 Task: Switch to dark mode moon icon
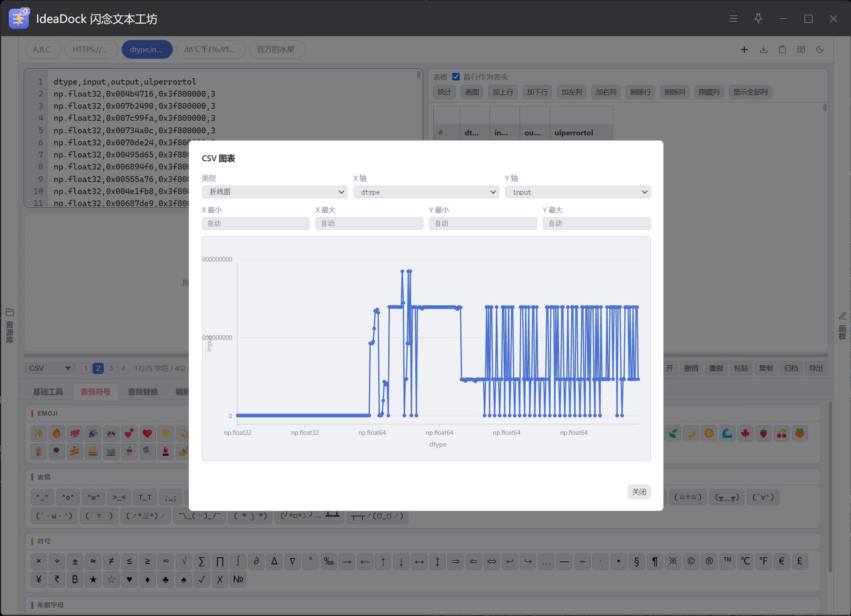pyautogui.click(x=820, y=50)
